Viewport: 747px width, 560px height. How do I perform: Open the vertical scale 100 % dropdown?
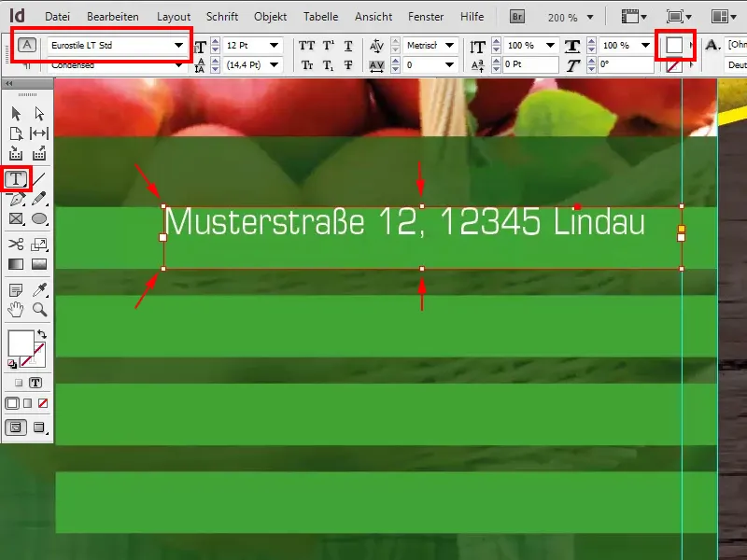click(x=550, y=46)
